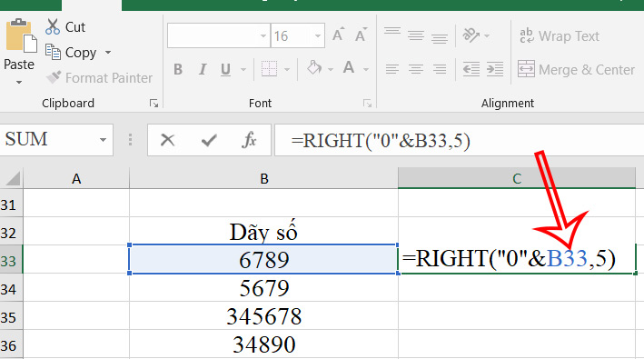The width and height of the screenshot is (644, 359).
Task: Apply cell borders
Action: pos(269,69)
